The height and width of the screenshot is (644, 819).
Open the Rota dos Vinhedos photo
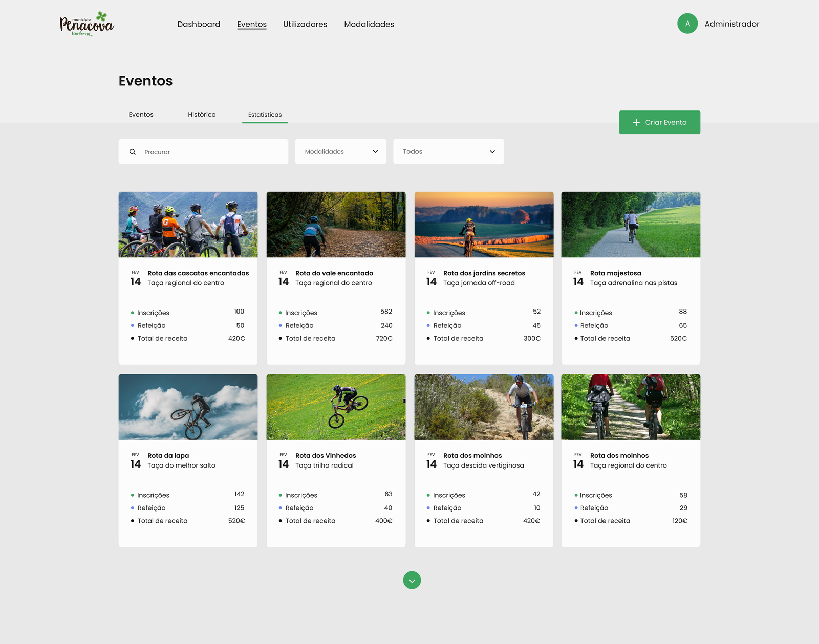click(336, 407)
